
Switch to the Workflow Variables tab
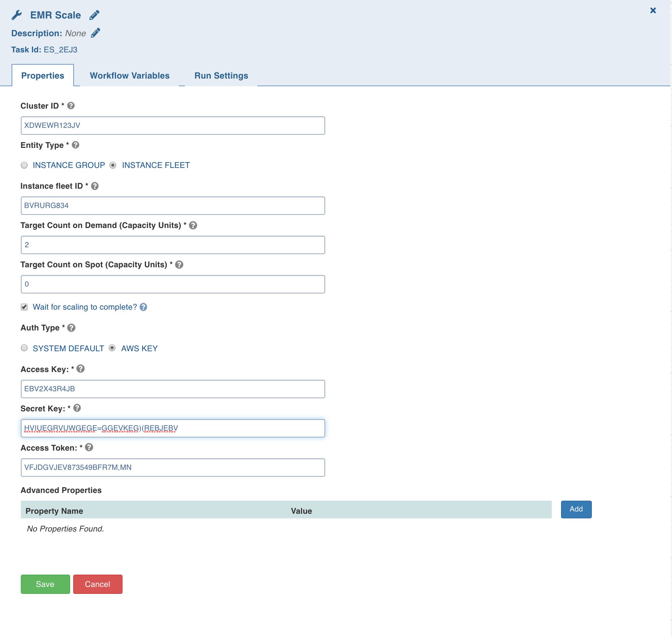point(129,75)
